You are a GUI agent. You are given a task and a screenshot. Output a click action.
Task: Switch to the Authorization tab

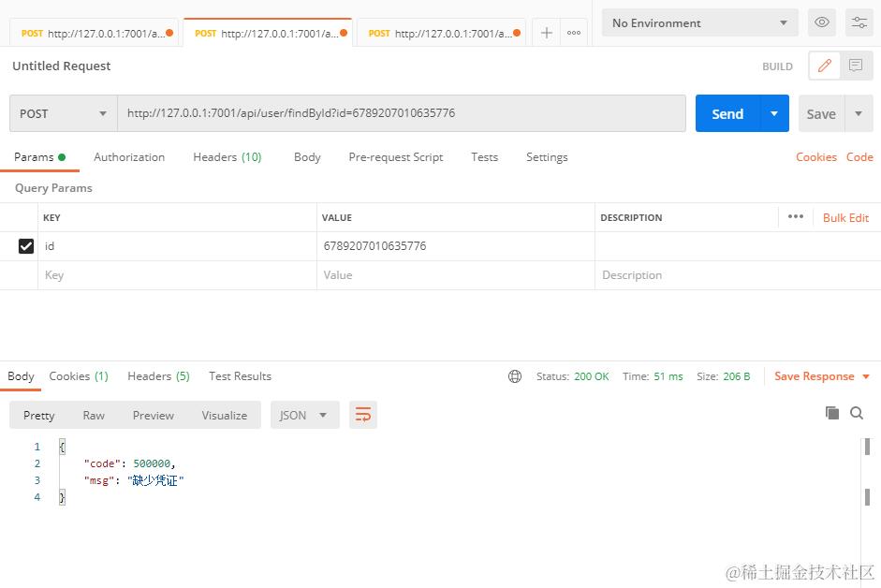(x=129, y=157)
